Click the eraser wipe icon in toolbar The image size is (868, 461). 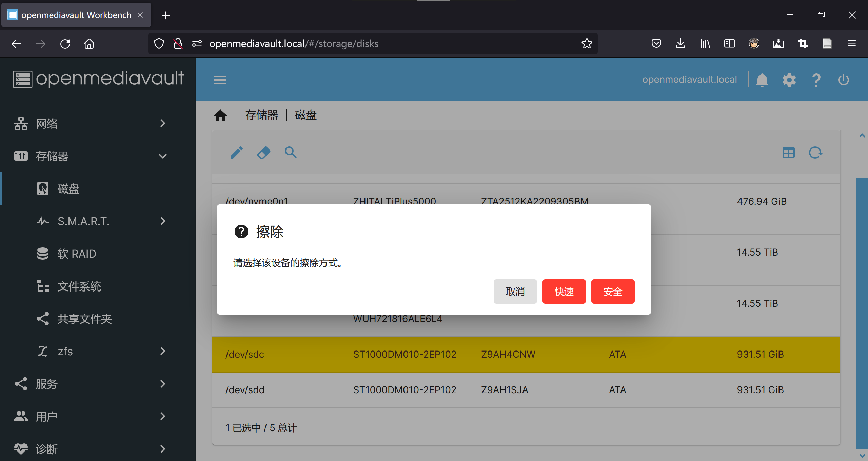(x=263, y=153)
